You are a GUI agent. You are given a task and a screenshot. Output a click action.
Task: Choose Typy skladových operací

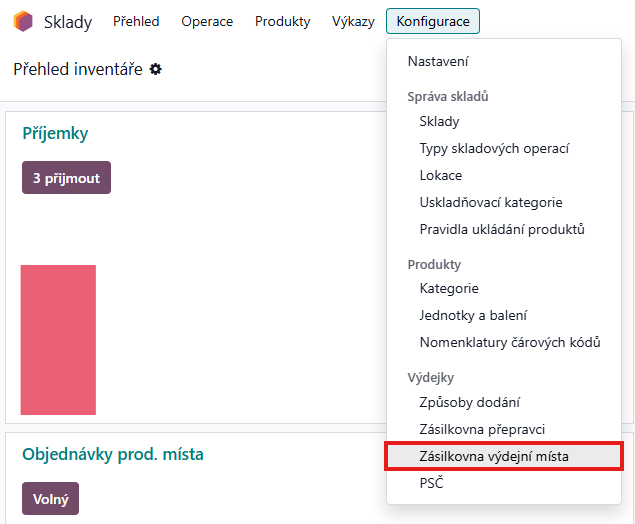pyautogui.click(x=494, y=149)
